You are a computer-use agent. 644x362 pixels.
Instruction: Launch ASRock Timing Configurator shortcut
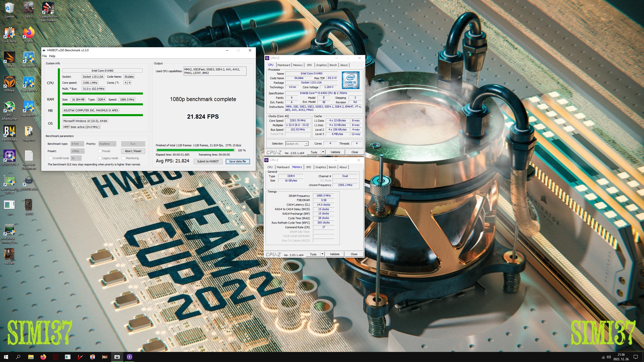point(9,234)
